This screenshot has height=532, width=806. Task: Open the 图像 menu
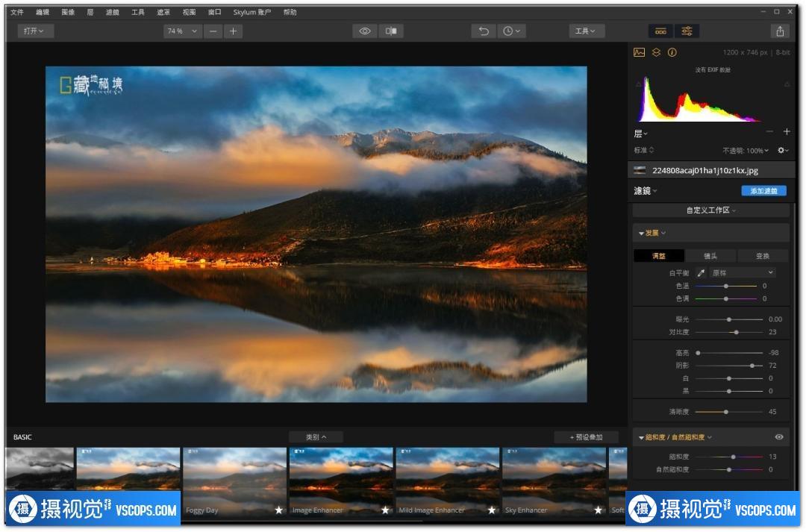(x=68, y=13)
